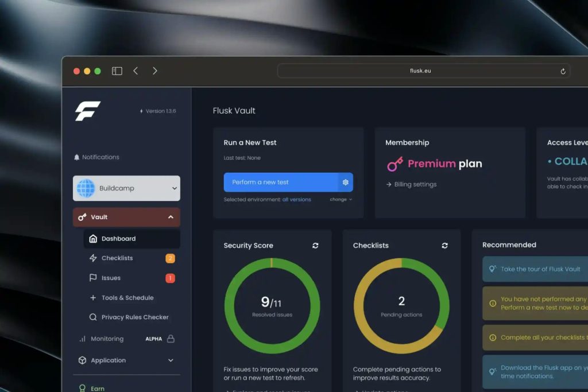The height and width of the screenshot is (392, 588).
Task: Open the Billing settings link
Action: [415, 185]
